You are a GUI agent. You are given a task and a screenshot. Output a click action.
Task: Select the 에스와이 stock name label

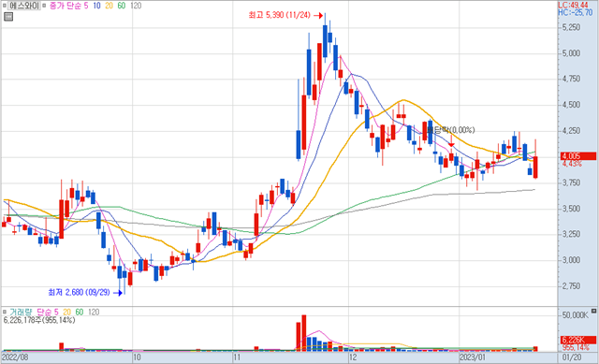[23, 6]
